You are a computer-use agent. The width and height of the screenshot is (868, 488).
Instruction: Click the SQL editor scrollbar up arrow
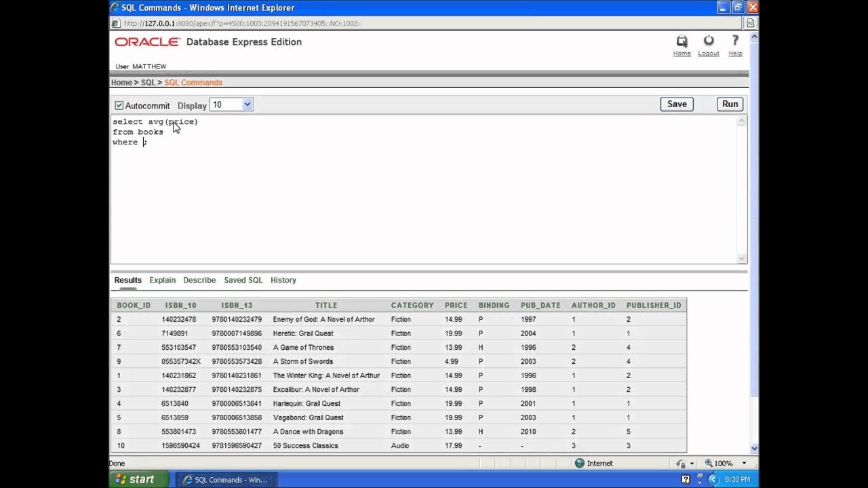pos(742,121)
